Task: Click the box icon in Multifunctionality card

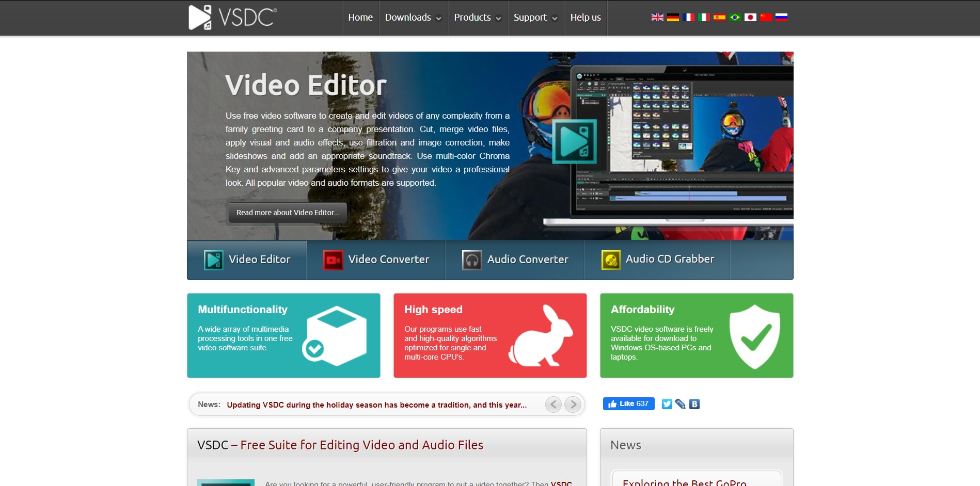Action: coord(335,336)
